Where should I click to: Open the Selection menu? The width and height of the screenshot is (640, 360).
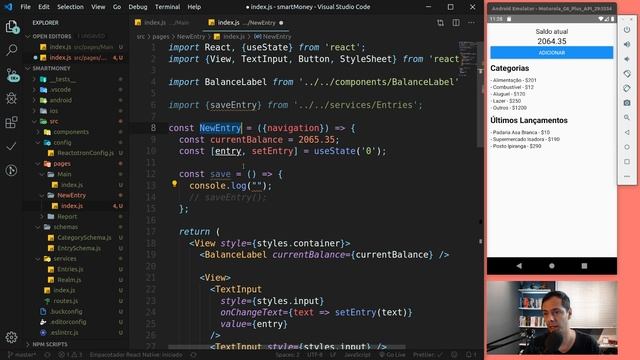coord(70,7)
